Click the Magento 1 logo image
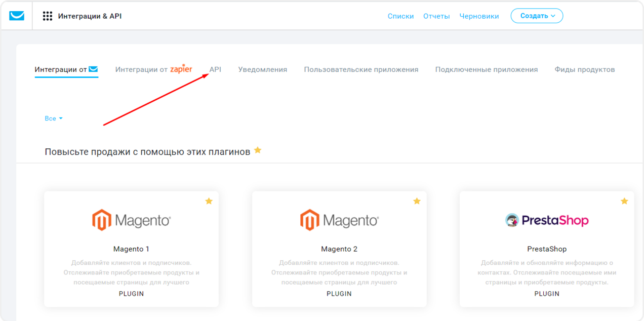The height and width of the screenshot is (321, 644). click(131, 220)
